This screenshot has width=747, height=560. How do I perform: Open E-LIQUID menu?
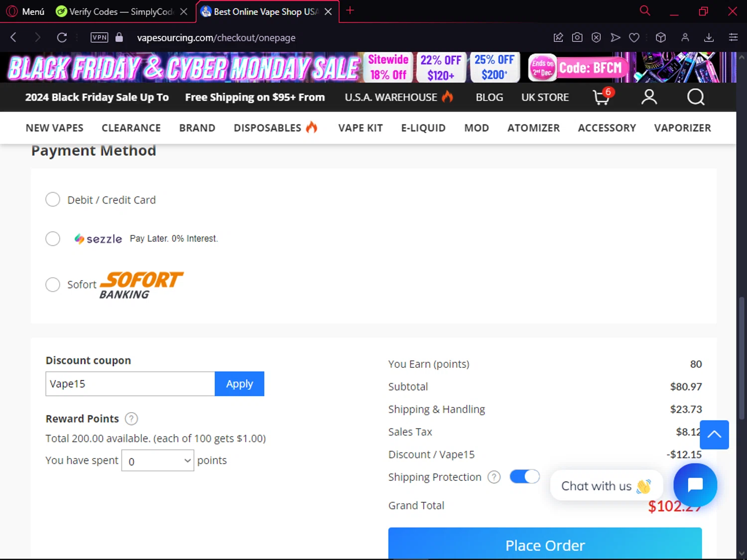coord(423,128)
